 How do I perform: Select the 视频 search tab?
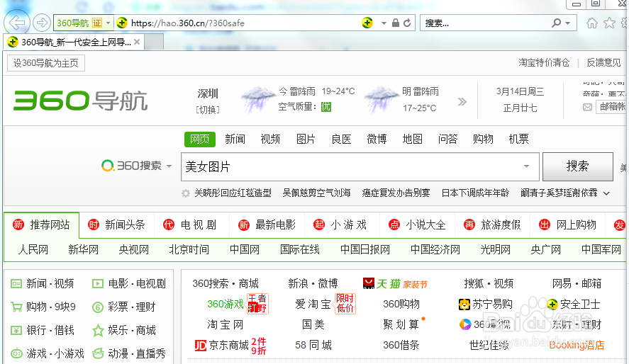[270, 139]
